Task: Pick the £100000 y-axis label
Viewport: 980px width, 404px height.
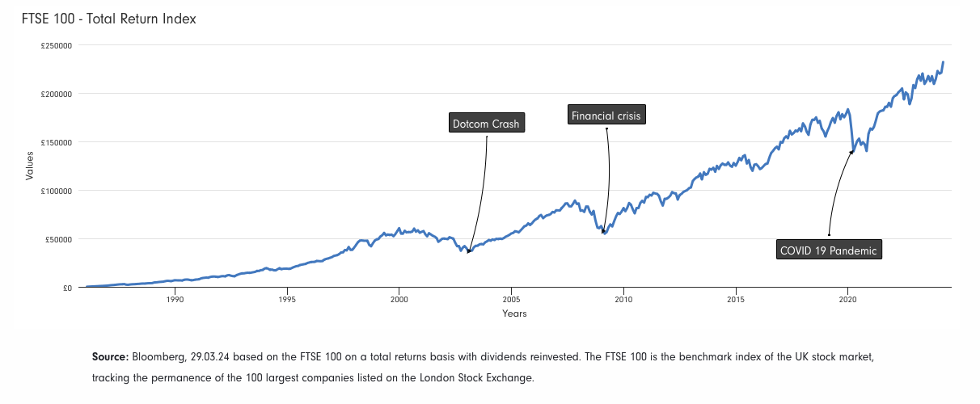Action: pyautogui.click(x=57, y=191)
